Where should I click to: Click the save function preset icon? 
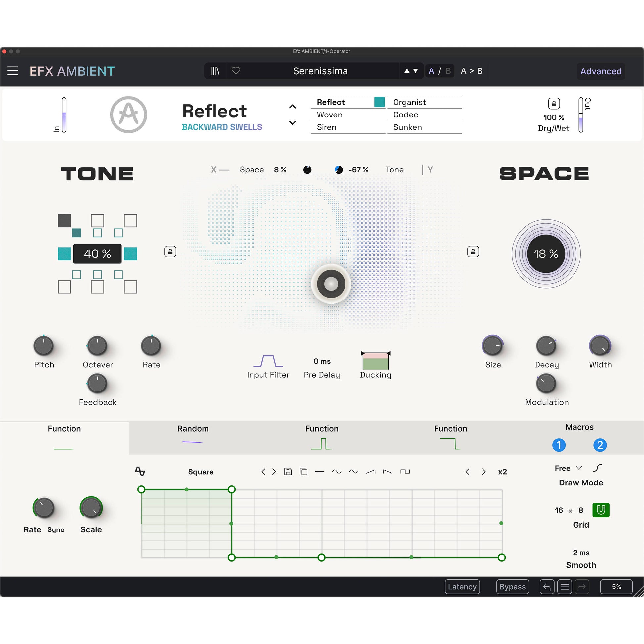[x=288, y=471]
